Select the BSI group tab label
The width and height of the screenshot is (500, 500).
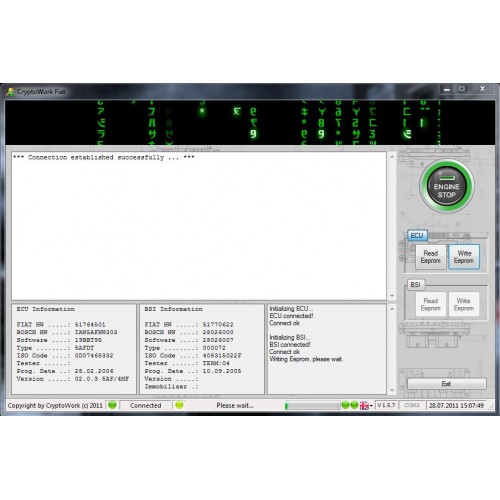[x=415, y=285]
